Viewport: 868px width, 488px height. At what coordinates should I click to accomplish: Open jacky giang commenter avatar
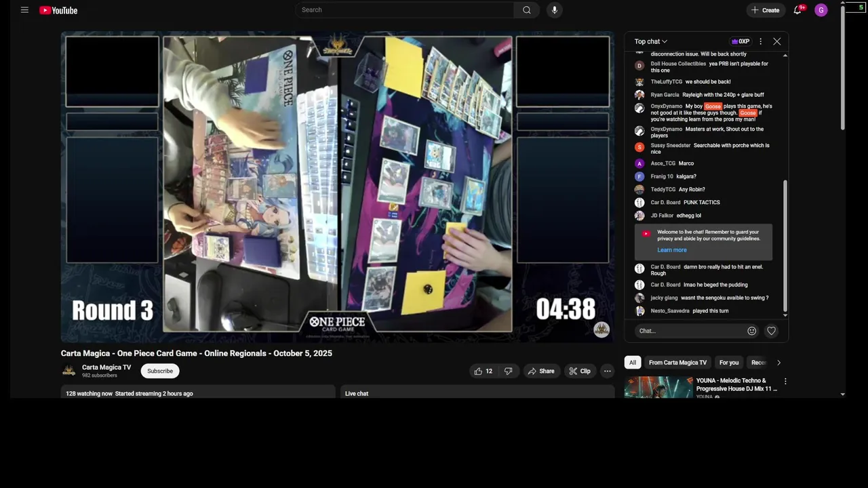click(x=639, y=298)
